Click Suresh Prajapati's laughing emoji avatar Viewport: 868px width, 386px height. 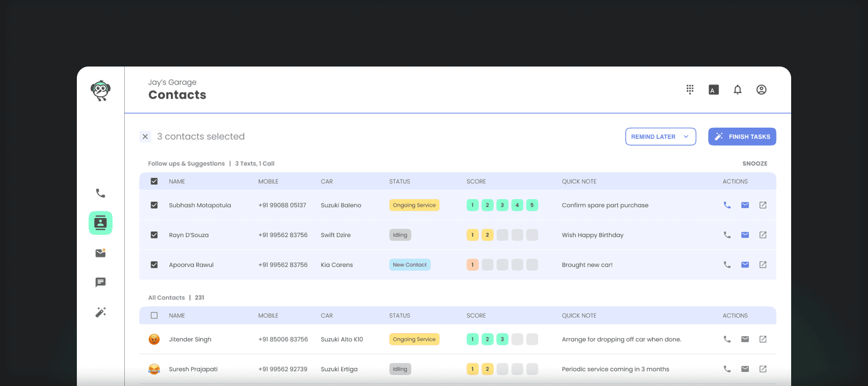154,369
